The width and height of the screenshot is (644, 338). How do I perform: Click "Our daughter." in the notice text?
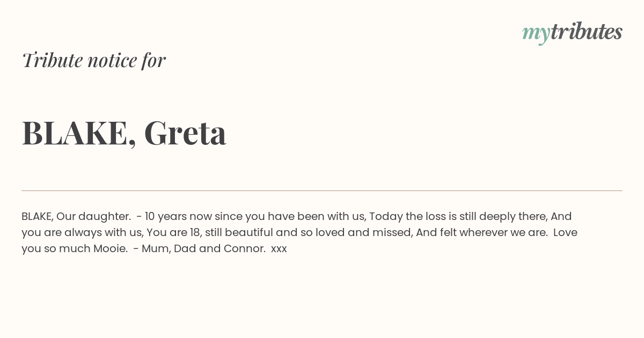[94, 217]
